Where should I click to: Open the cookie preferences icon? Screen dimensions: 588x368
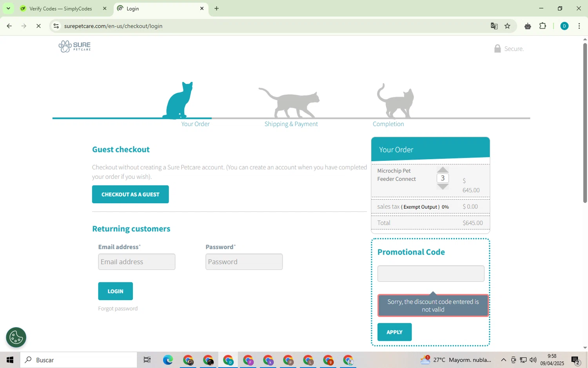coord(16,337)
